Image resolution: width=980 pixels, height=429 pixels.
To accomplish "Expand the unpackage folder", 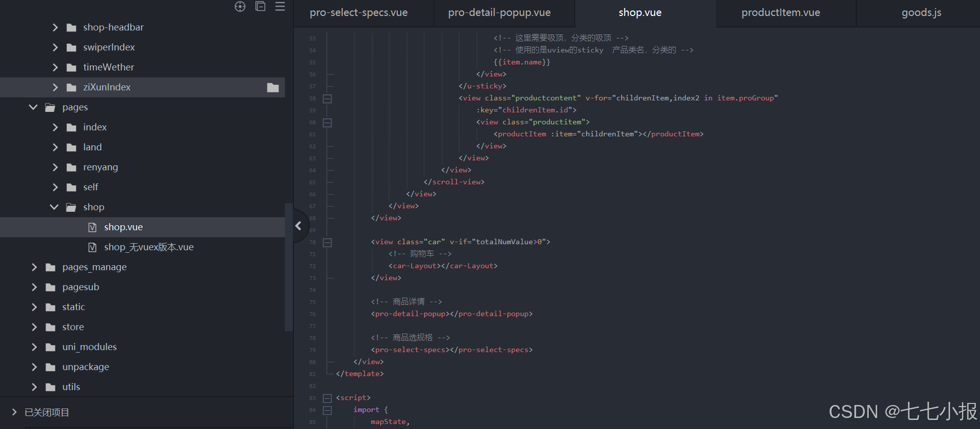I will (34, 367).
